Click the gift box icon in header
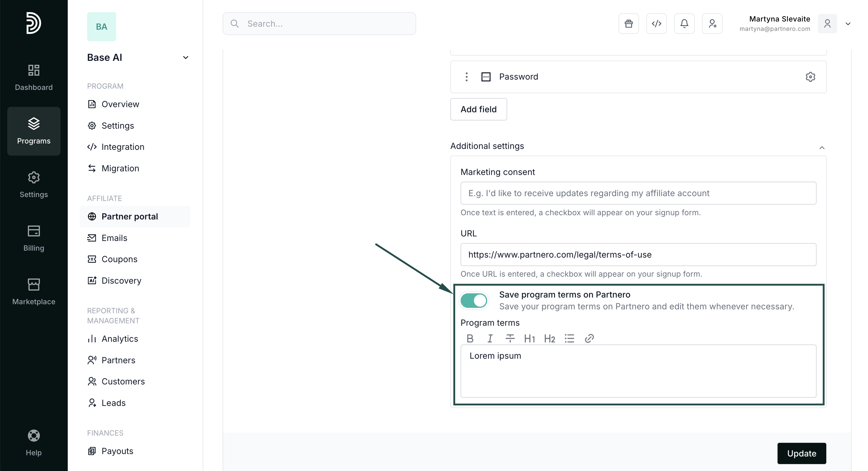 pos(628,24)
